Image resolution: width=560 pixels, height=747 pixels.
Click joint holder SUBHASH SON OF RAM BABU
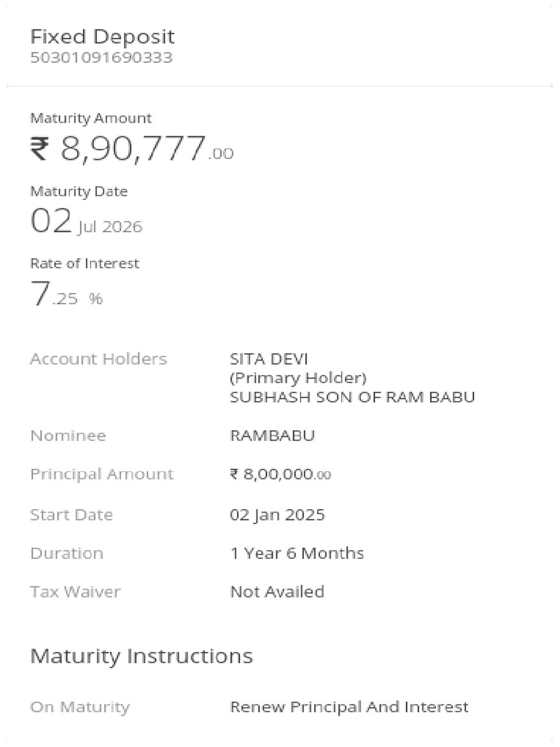tap(352, 398)
